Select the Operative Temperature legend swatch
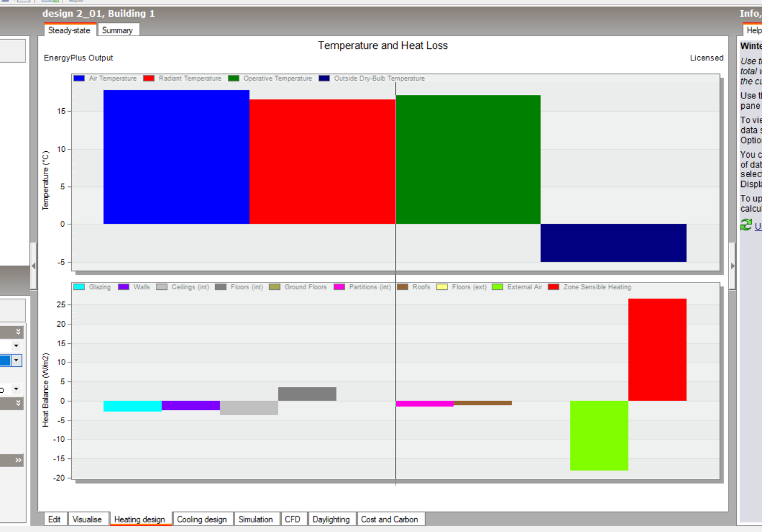Viewport: 762px width, 532px height. click(233, 78)
